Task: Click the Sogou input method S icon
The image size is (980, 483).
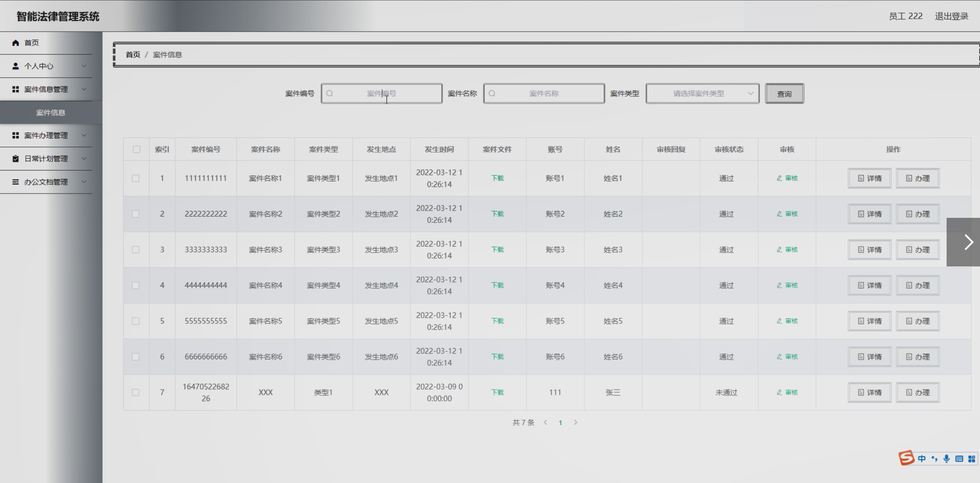Action: pos(906,458)
